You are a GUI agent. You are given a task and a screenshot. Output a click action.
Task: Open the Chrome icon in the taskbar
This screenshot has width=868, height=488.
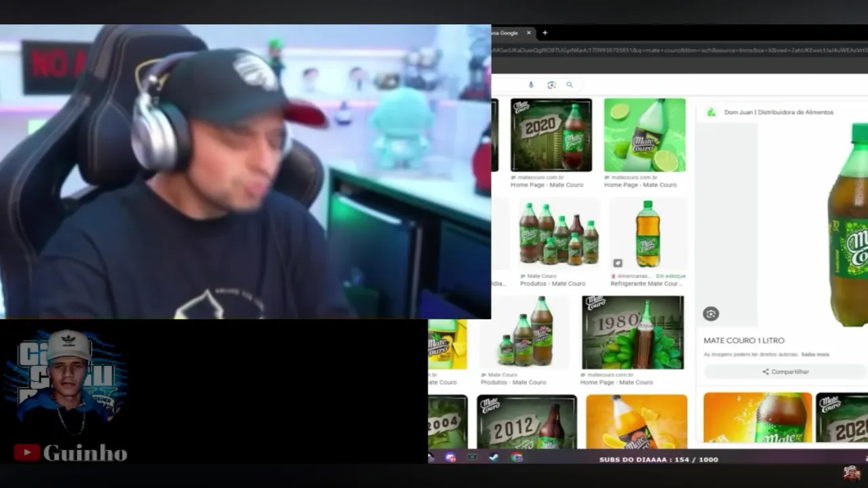pos(517,457)
